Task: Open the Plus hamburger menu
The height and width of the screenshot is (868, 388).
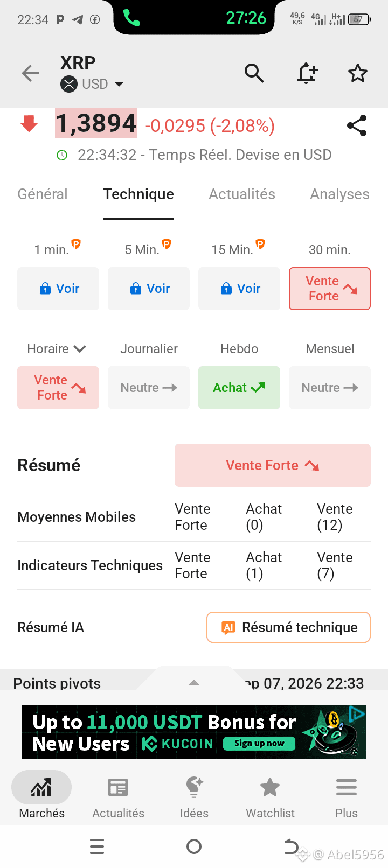Action: click(x=347, y=787)
